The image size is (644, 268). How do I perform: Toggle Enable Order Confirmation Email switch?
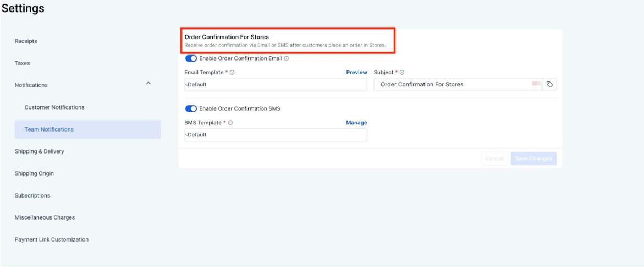[x=191, y=58]
